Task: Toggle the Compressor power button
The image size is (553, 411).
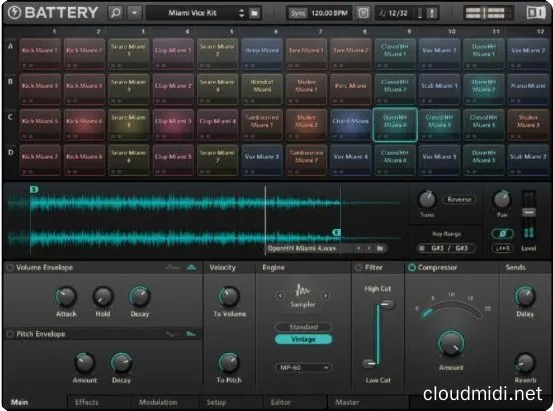Action: tap(412, 268)
